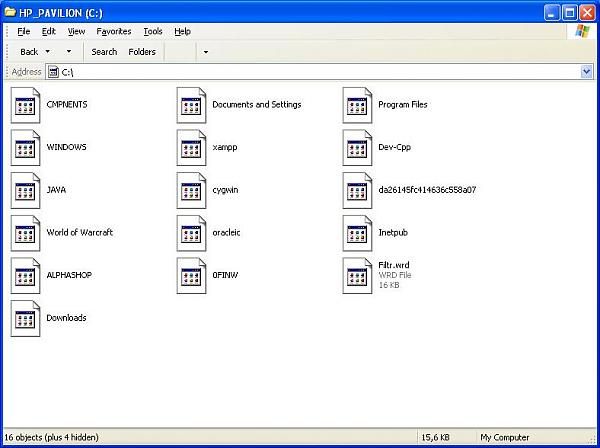The width and height of the screenshot is (600, 448).
Task: Click the Documents and Settings label
Action: tap(257, 104)
